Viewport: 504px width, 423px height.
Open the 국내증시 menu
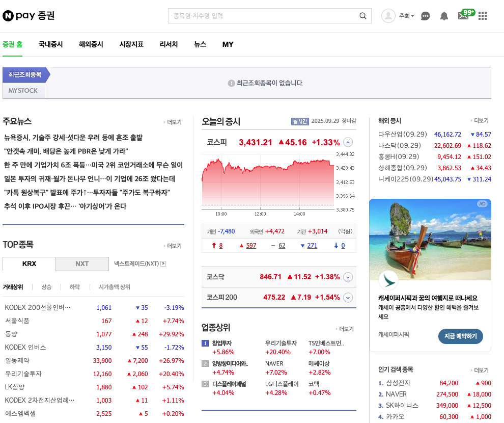point(50,44)
